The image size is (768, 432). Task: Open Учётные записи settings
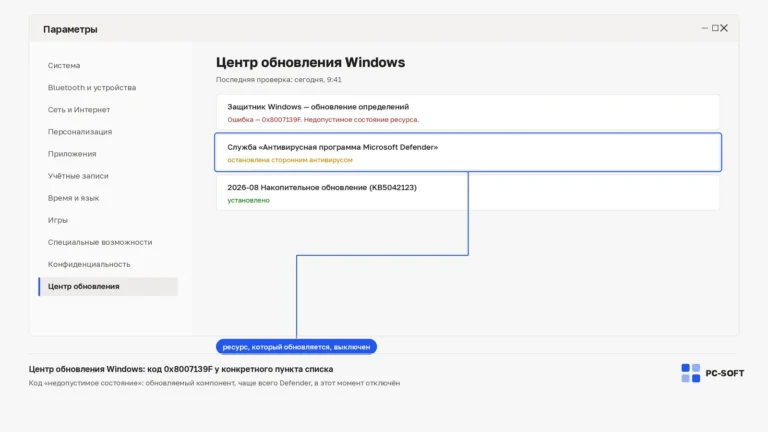click(78, 176)
